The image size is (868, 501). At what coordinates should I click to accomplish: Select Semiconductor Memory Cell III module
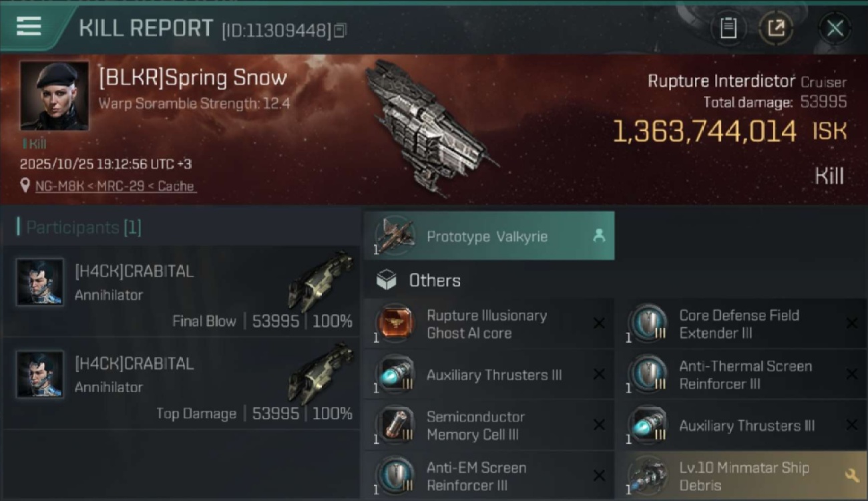tap(489, 426)
